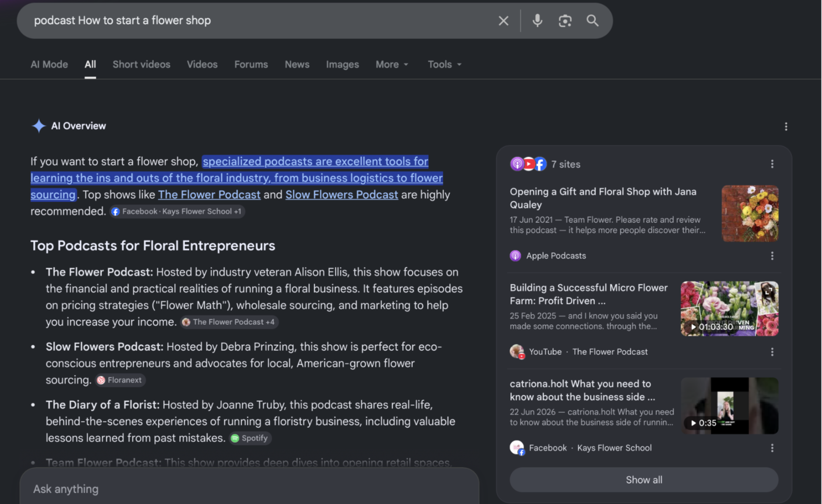822x504 pixels.
Task: Click the Show all button
Action: click(x=644, y=480)
